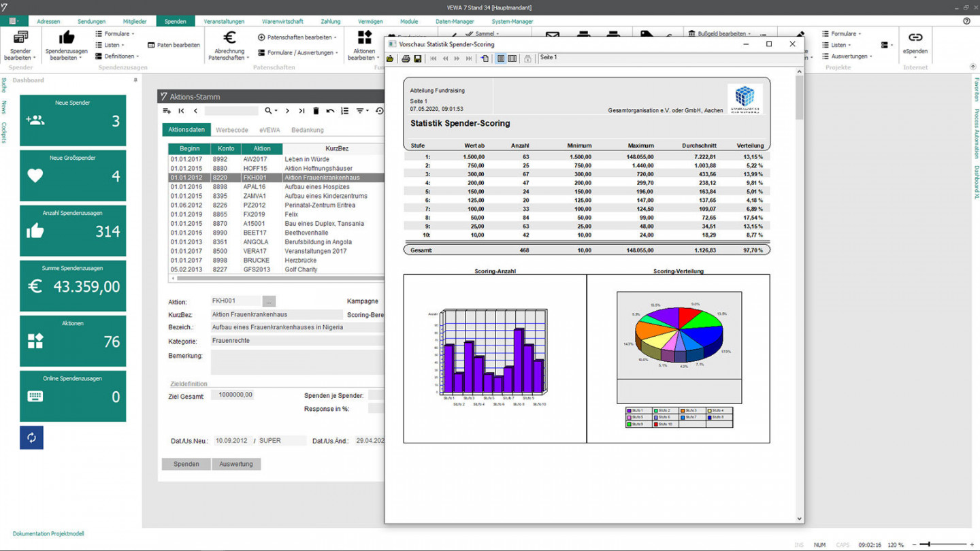
Task: Click the numbered list icon in Aktions-Stamm
Action: pyautogui.click(x=344, y=111)
